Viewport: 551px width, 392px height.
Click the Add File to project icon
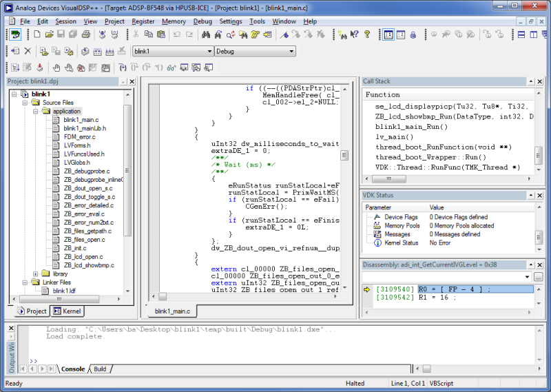pyautogui.click(x=15, y=52)
